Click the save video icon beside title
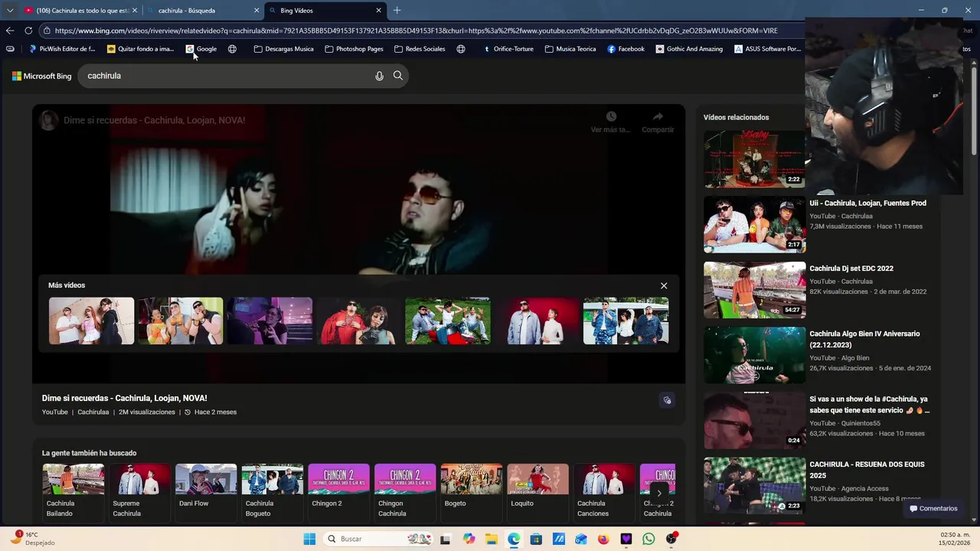 point(667,400)
